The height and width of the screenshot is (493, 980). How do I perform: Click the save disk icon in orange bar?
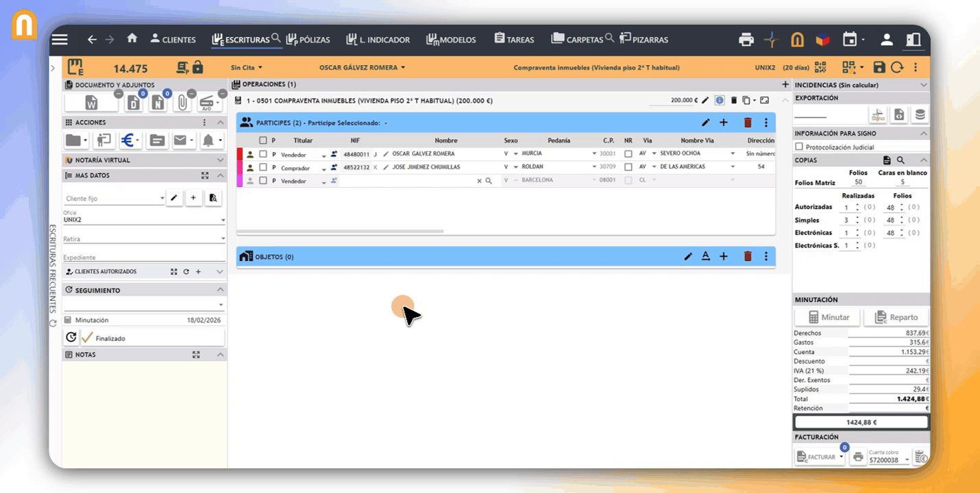pyautogui.click(x=879, y=67)
